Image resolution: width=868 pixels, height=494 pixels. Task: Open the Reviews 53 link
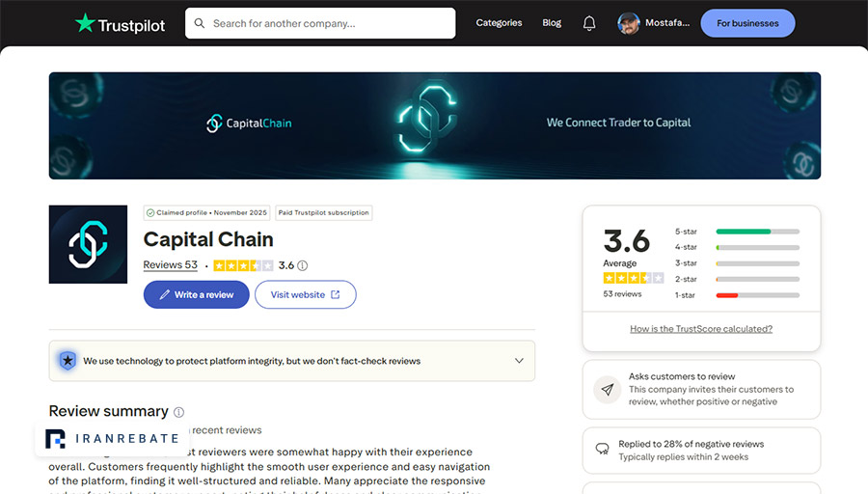(x=170, y=264)
